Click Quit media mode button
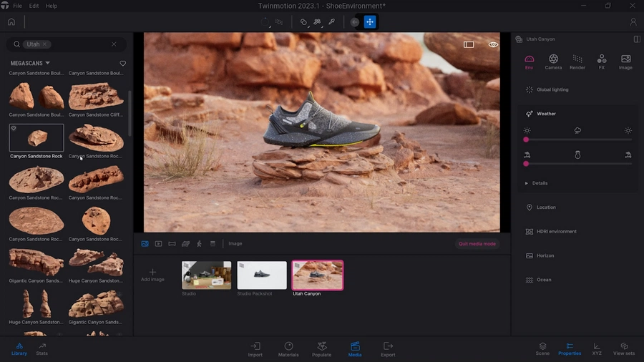 pyautogui.click(x=477, y=244)
